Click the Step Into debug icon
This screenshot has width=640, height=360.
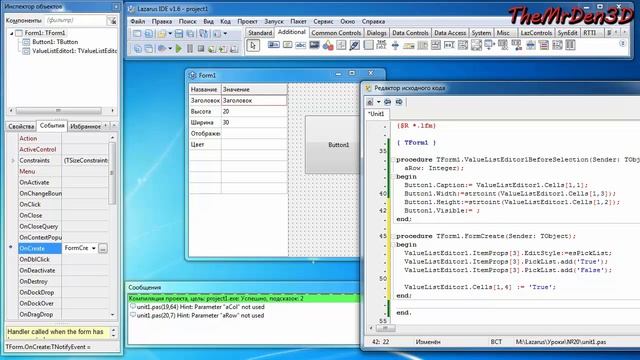point(212,48)
